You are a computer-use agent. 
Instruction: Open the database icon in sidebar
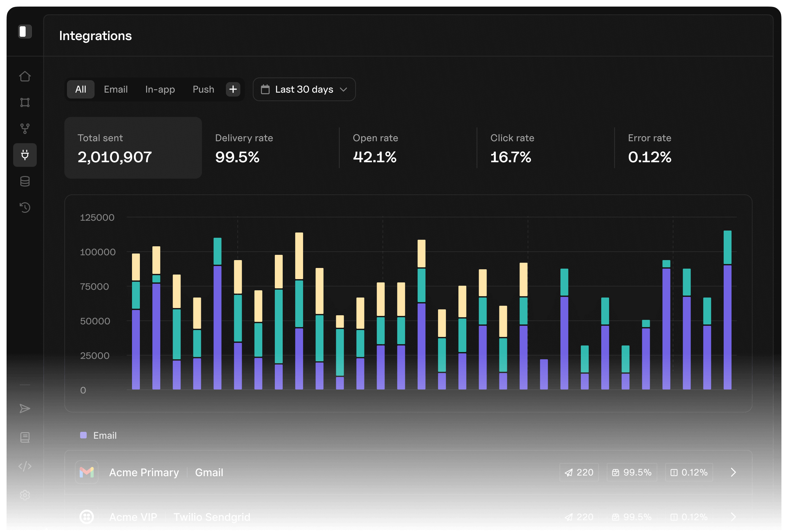point(25,181)
